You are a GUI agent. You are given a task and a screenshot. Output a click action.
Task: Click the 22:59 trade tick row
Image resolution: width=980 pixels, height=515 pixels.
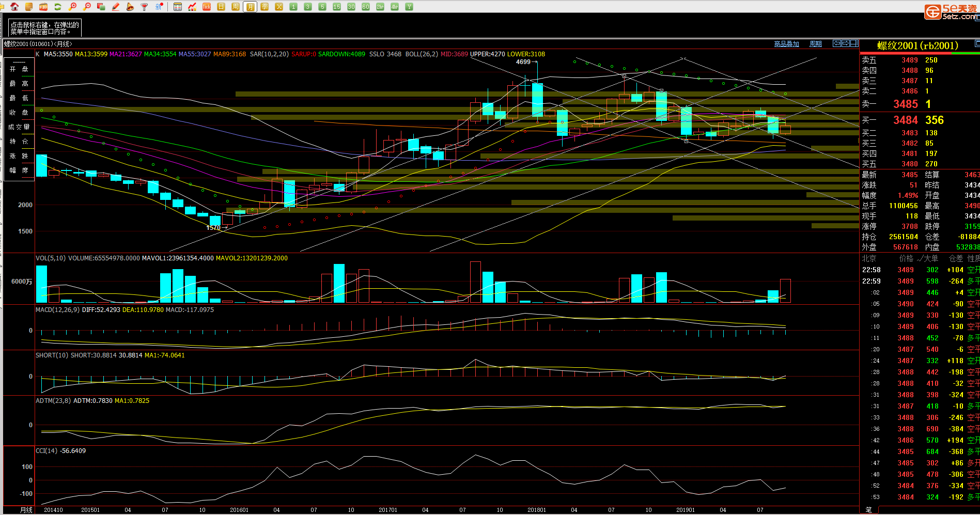tap(920, 282)
